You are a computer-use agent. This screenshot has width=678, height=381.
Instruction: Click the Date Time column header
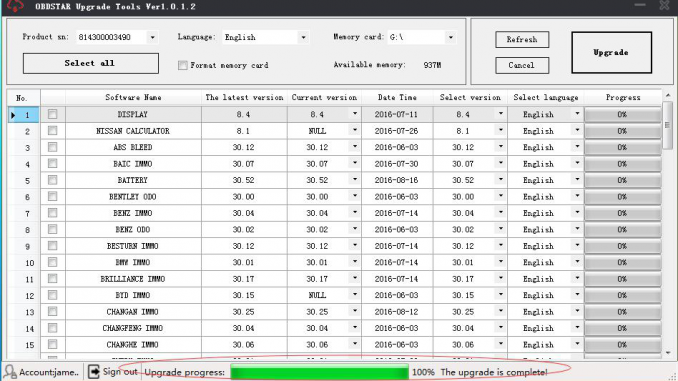397,98
